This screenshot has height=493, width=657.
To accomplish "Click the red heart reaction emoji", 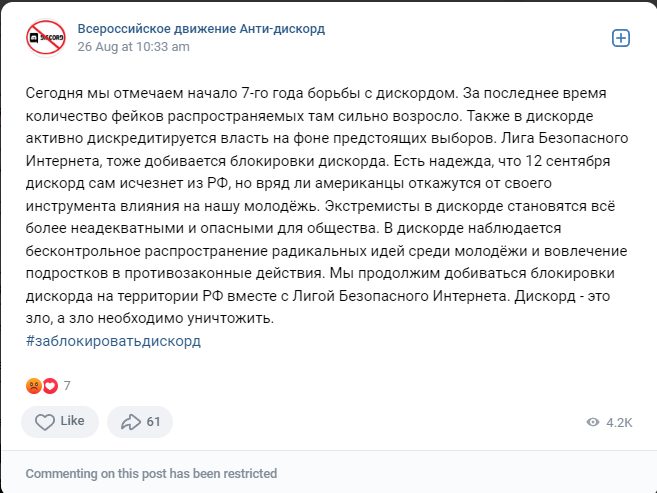I will (x=49, y=385).
